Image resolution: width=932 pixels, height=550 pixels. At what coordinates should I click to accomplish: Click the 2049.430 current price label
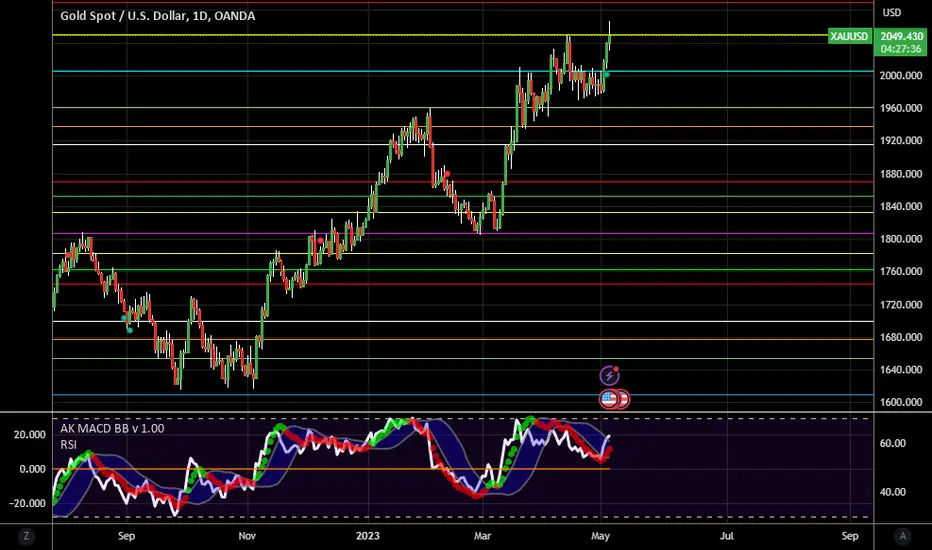901,36
